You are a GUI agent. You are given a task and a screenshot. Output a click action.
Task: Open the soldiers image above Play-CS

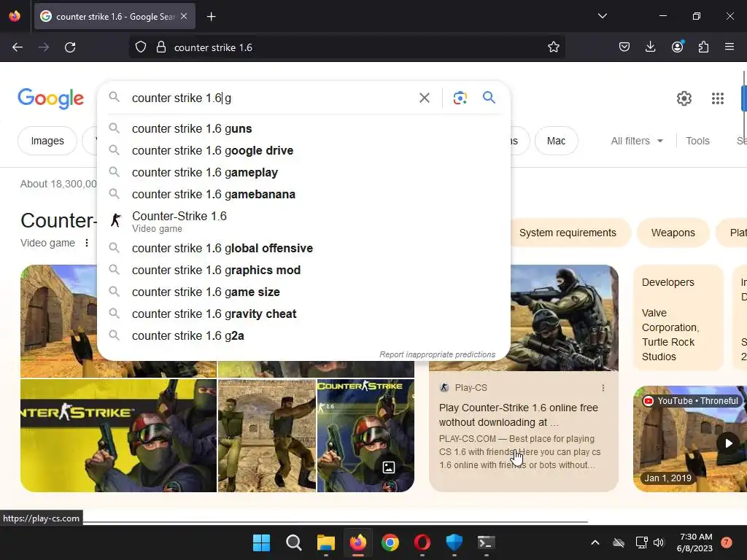[564, 318]
